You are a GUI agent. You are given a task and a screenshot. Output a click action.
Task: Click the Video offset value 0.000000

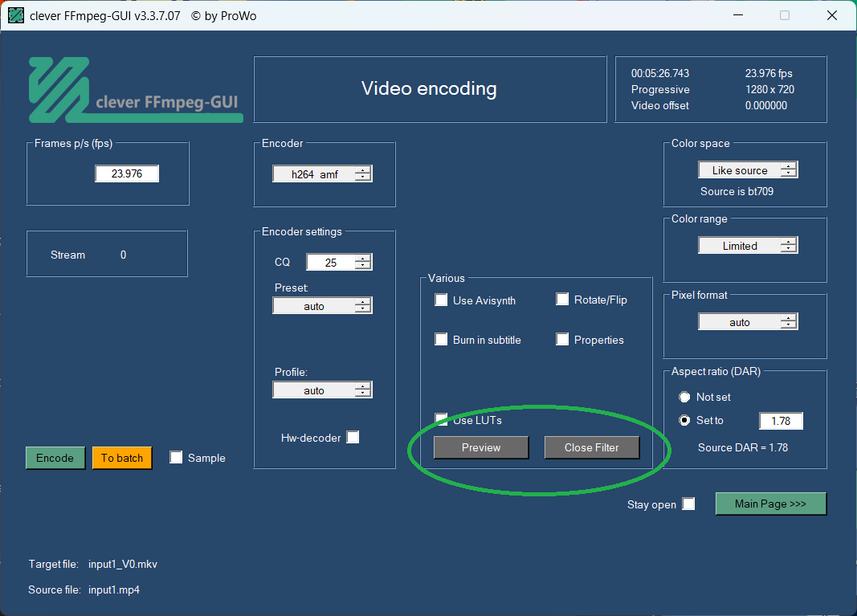[x=766, y=105]
